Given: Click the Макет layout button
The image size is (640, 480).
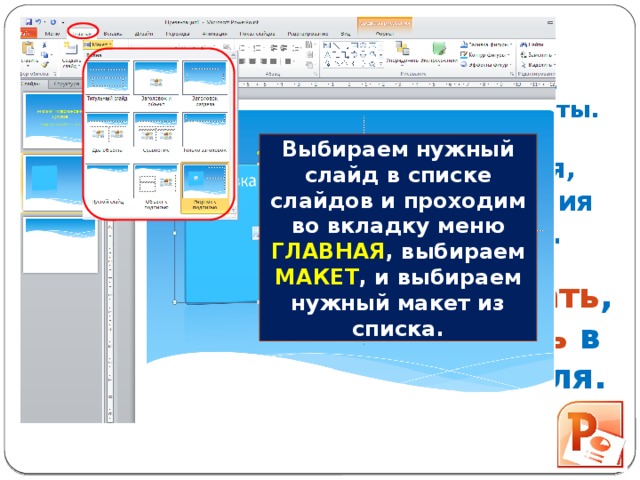Looking at the screenshot, I should 97,44.
